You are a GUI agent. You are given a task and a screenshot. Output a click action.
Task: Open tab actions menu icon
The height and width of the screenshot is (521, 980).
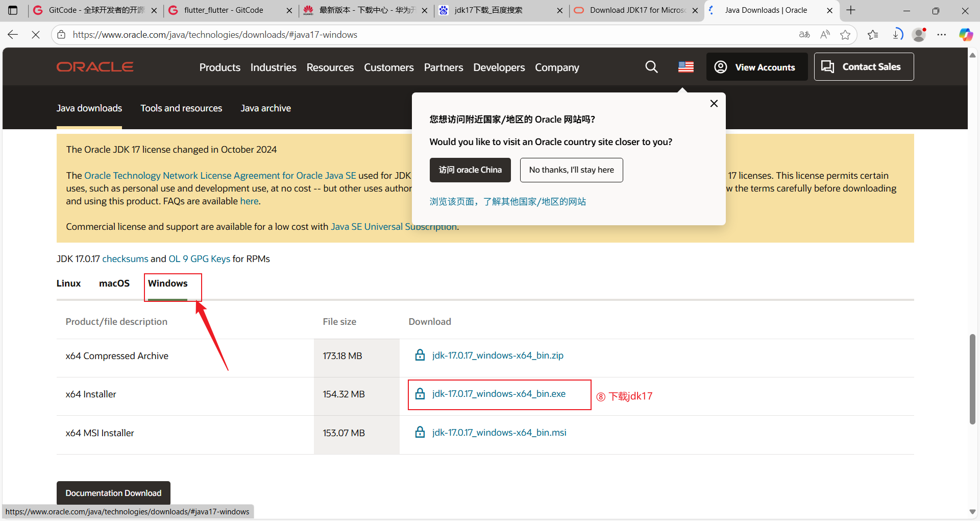pyautogui.click(x=13, y=10)
